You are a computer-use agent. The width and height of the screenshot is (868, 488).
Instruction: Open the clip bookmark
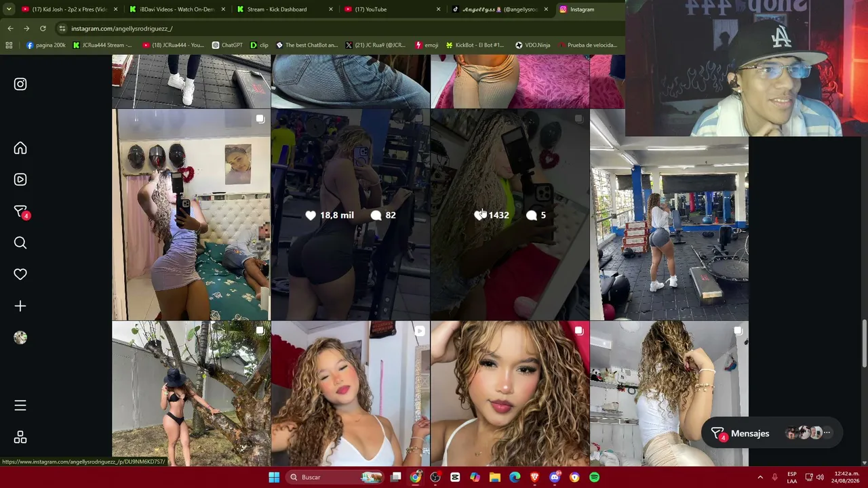coord(260,45)
